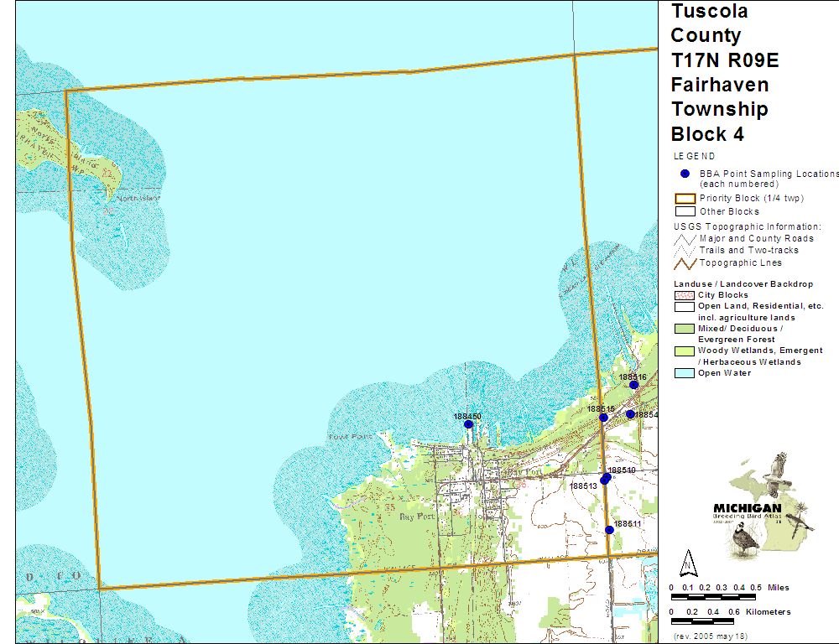Click the Other Blocks white legend box
This screenshot has width=839, height=644.
(685, 212)
